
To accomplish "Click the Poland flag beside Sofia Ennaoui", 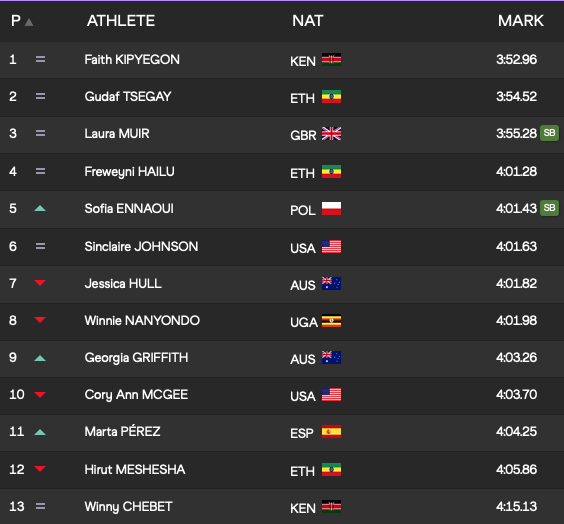I will pos(331,209).
